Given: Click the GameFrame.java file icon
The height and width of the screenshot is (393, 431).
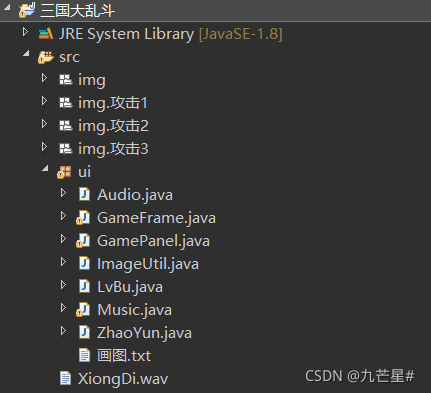Looking at the screenshot, I should [x=83, y=218].
